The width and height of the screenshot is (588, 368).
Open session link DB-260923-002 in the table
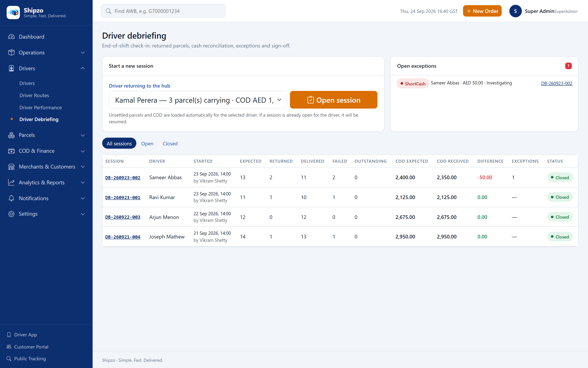point(123,178)
